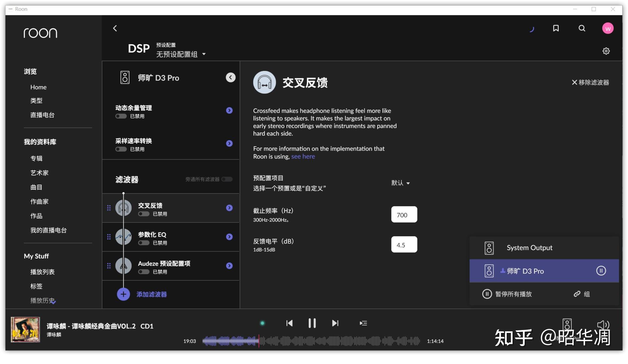Click the crossfeed headphone icon in filter list
The height and width of the screenshot is (364, 628).
pyautogui.click(x=123, y=207)
